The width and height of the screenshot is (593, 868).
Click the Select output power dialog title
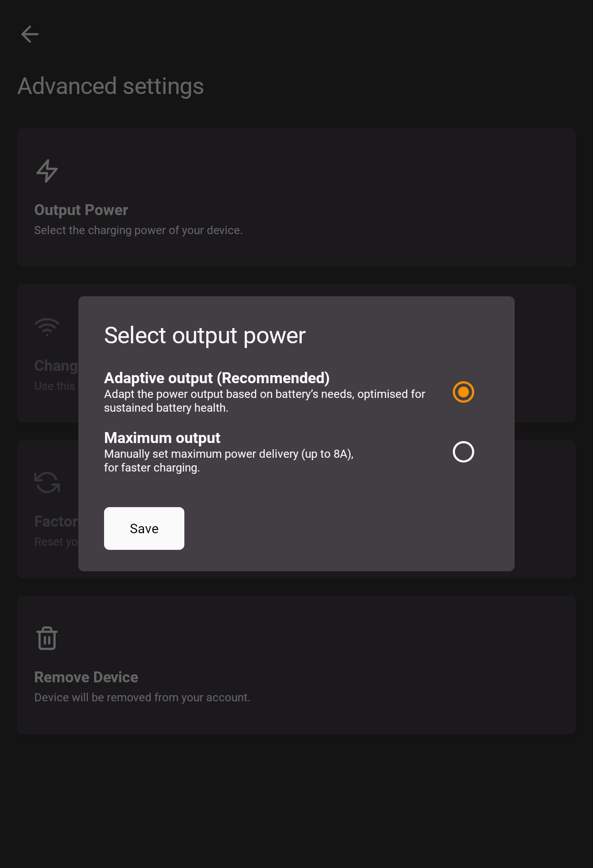pyautogui.click(x=205, y=336)
